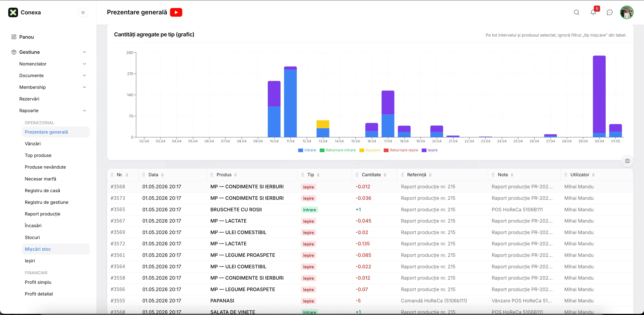Image resolution: width=644 pixels, height=315 pixels.
Task: Click the 30.04 bar in chart
Action: (x=599, y=96)
